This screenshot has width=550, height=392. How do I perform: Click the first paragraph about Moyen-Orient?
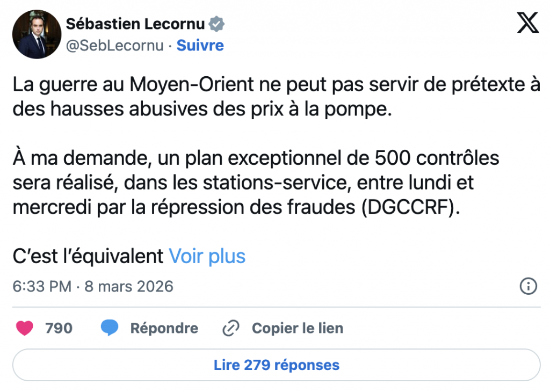point(276,97)
